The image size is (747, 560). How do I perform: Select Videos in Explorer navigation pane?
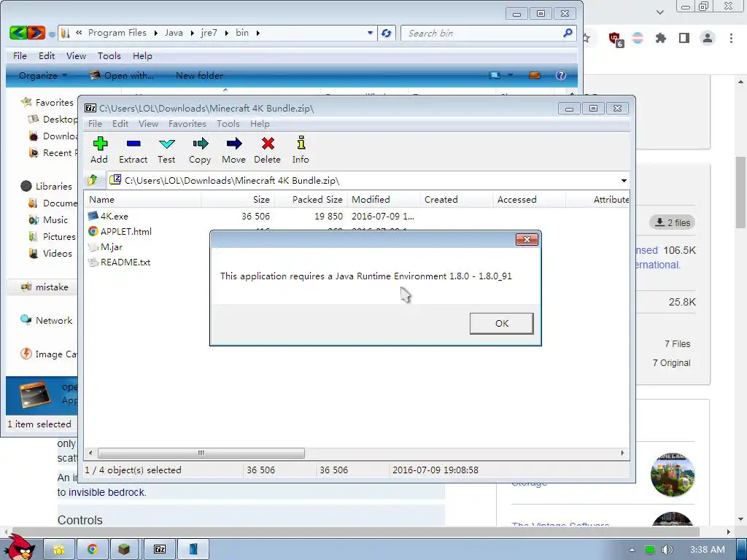[x=50, y=253]
